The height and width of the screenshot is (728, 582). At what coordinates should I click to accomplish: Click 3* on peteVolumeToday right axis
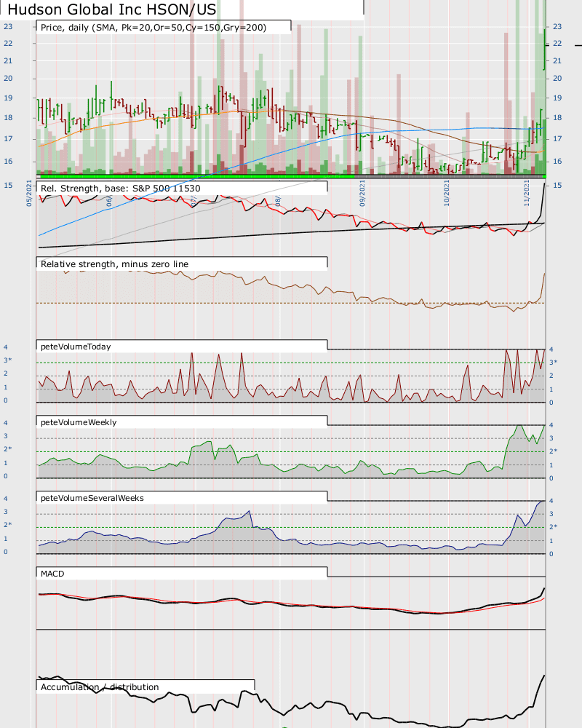pyautogui.click(x=553, y=363)
